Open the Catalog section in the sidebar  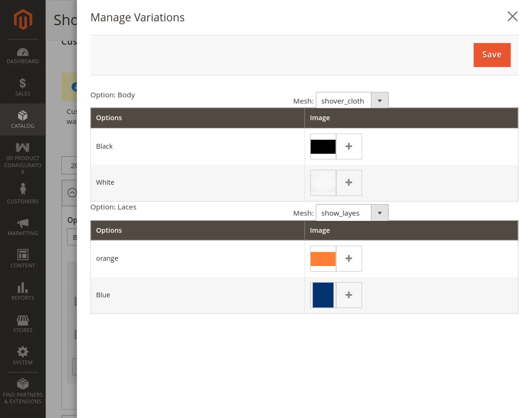tap(22, 119)
